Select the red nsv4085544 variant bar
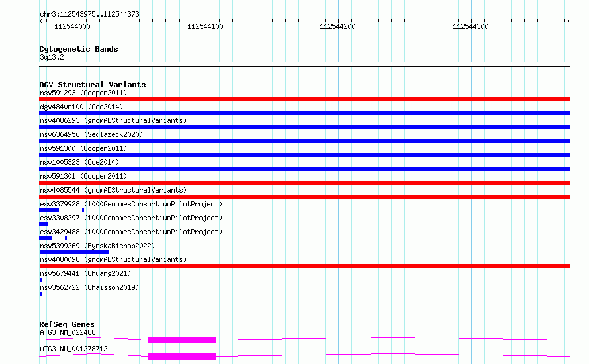The image size is (589, 364). pos(304,197)
